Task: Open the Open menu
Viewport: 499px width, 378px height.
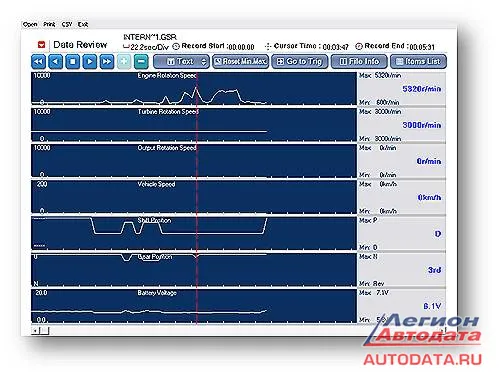Action: click(x=30, y=24)
